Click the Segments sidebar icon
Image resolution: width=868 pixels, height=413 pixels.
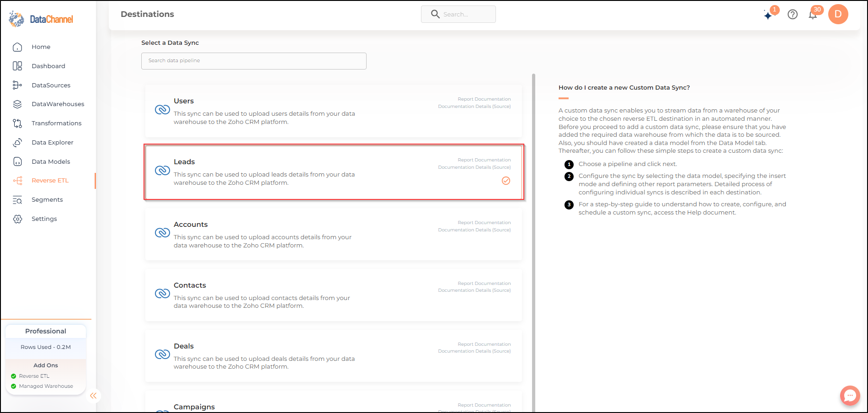pos(17,200)
